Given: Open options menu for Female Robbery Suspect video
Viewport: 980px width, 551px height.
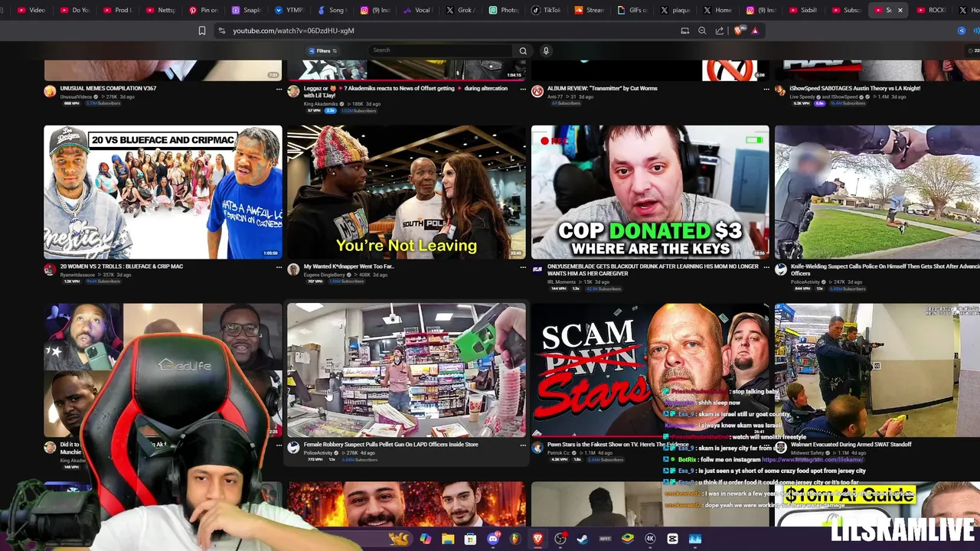Looking at the screenshot, I should [523, 445].
